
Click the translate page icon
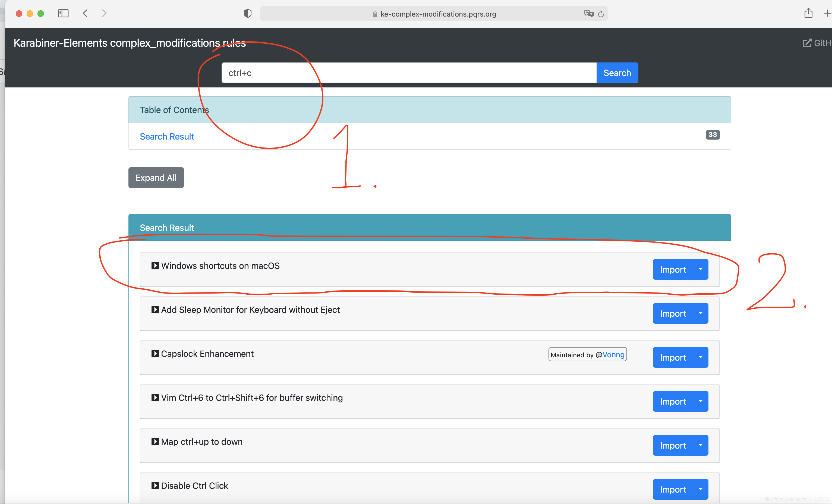click(x=588, y=14)
